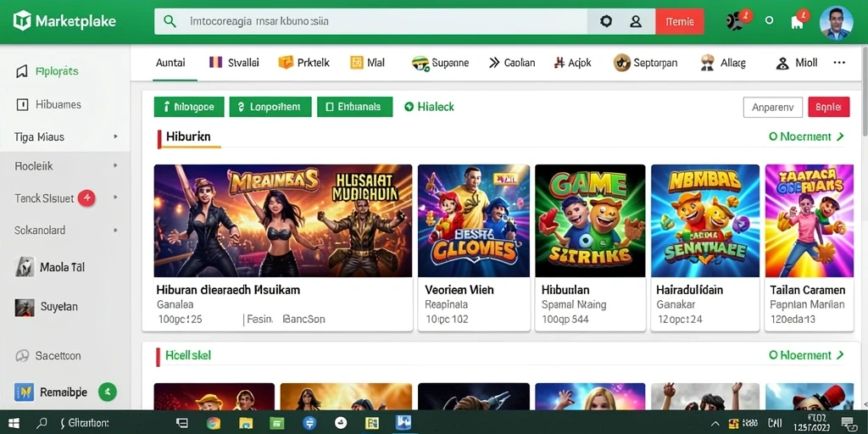This screenshot has height=434, width=868.
Task: Show hidden system tray icons chevron
Action: coord(715,424)
